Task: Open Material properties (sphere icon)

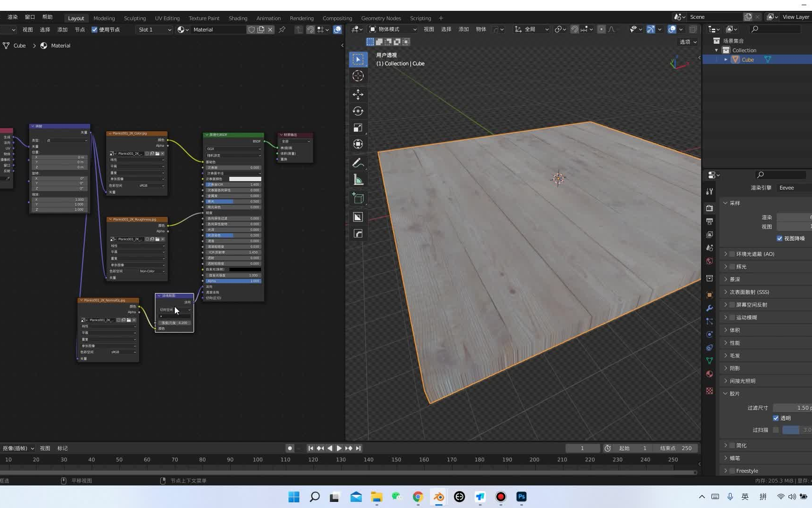Action: pyautogui.click(x=710, y=374)
